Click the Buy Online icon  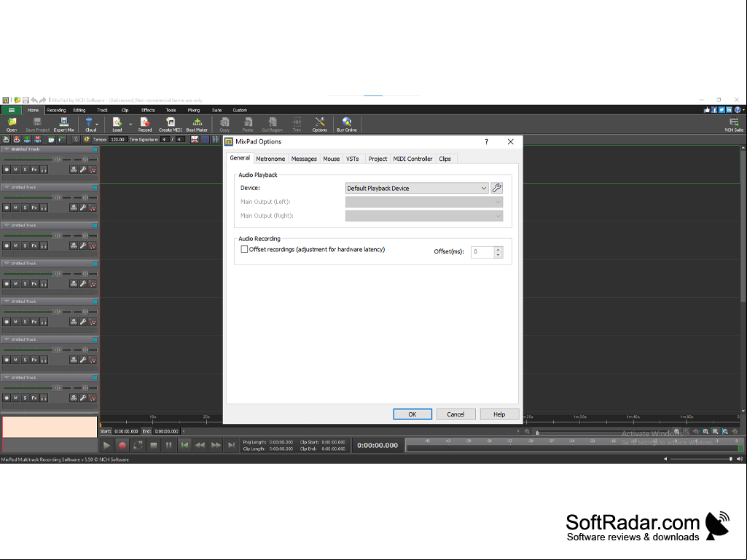tap(347, 125)
